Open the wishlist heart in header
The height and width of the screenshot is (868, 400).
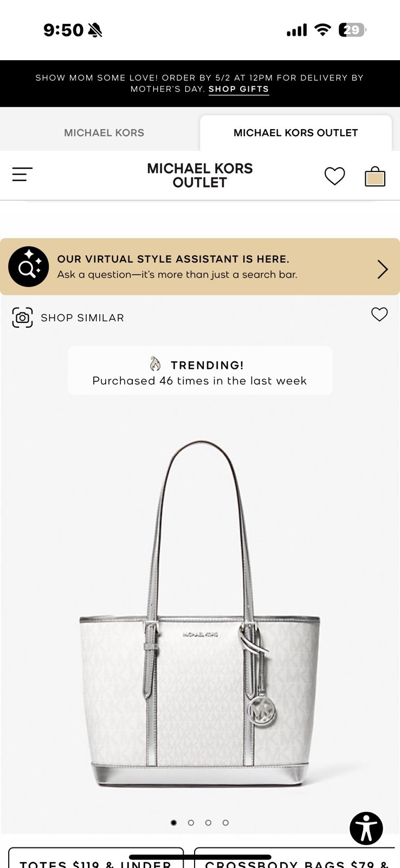coord(334,176)
